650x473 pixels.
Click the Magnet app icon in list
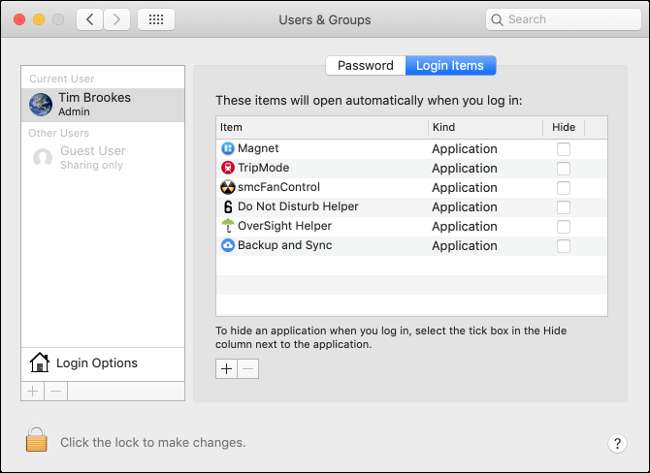click(227, 149)
